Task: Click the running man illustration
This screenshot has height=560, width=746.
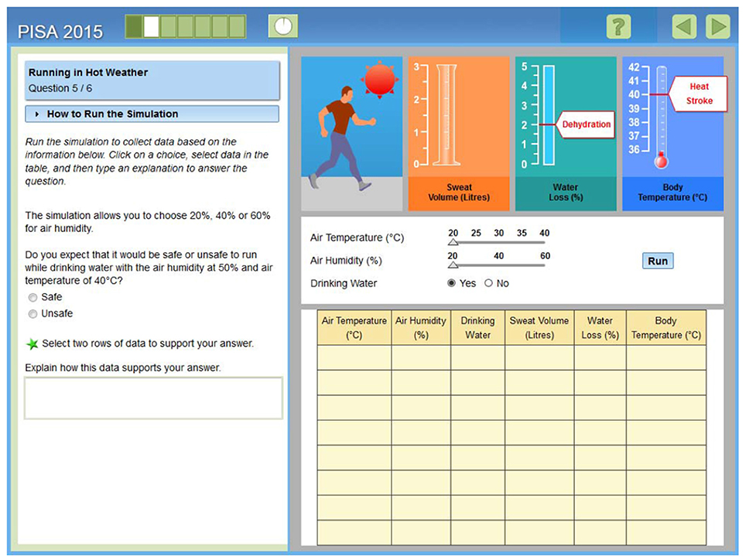Action: (343, 138)
